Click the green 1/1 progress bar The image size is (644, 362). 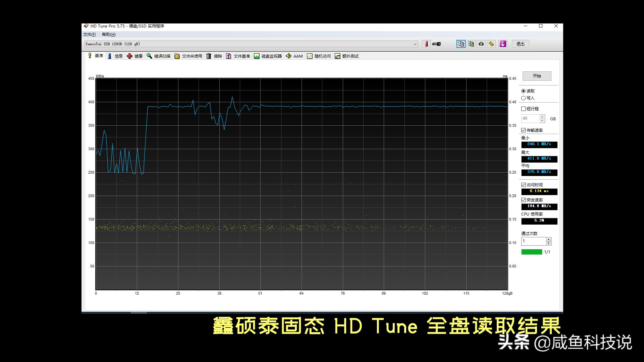pyautogui.click(x=531, y=252)
